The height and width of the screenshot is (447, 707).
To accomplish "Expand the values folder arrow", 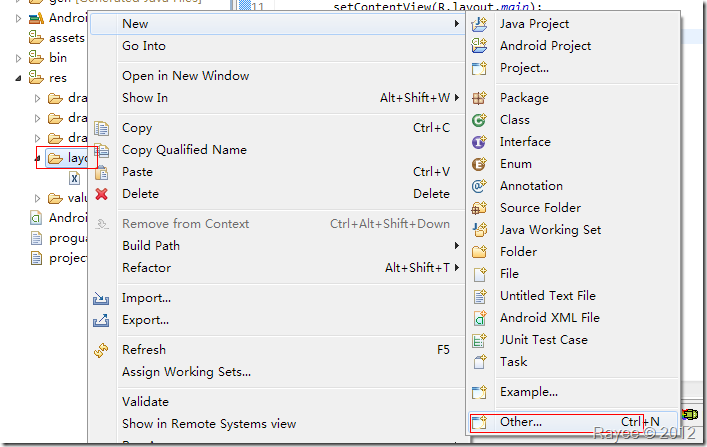I will pos(37,198).
